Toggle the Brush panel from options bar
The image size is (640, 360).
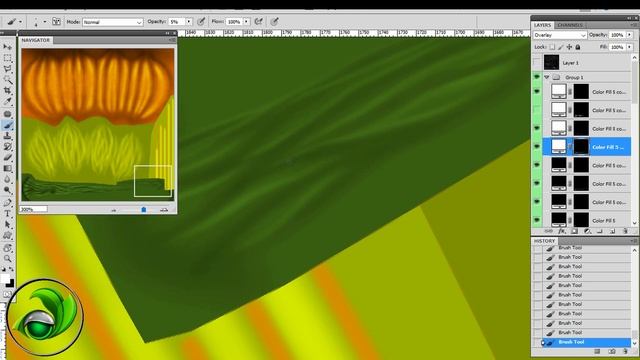(x=56, y=22)
